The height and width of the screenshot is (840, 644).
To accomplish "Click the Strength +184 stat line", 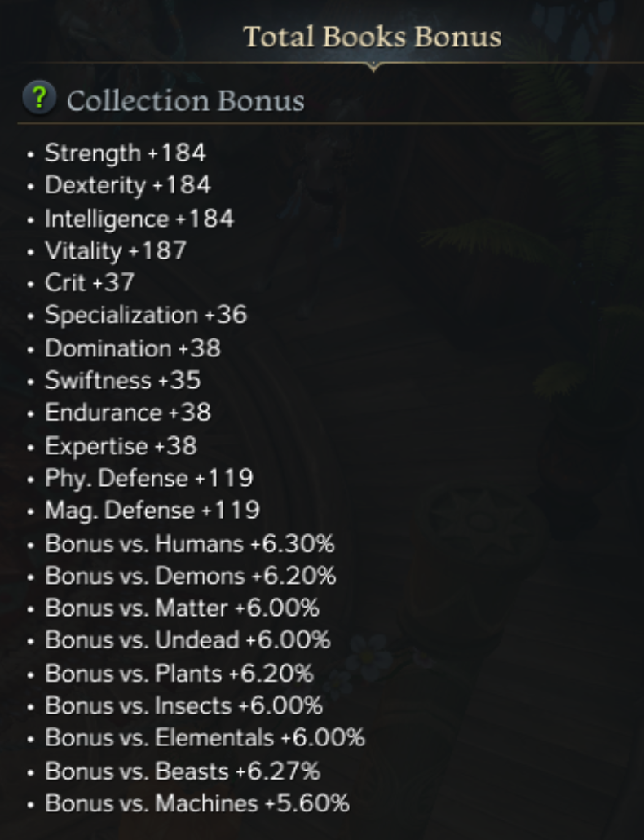I will [x=125, y=153].
